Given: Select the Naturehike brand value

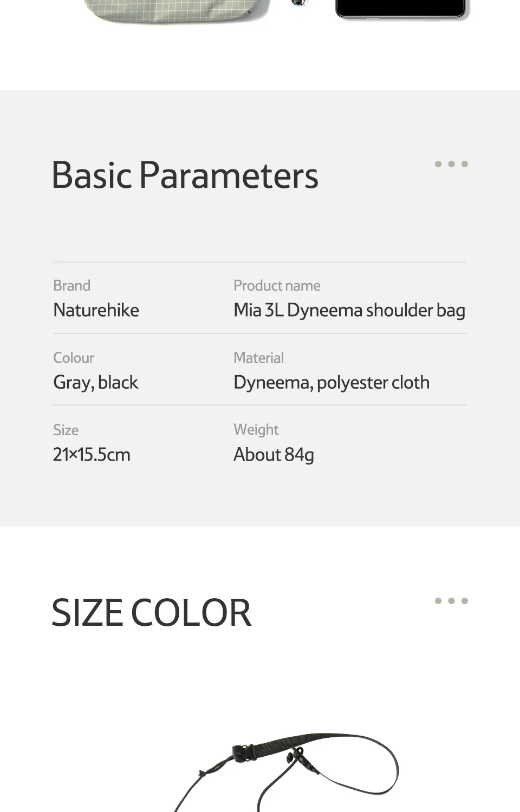Looking at the screenshot, I should coord(96,310).
